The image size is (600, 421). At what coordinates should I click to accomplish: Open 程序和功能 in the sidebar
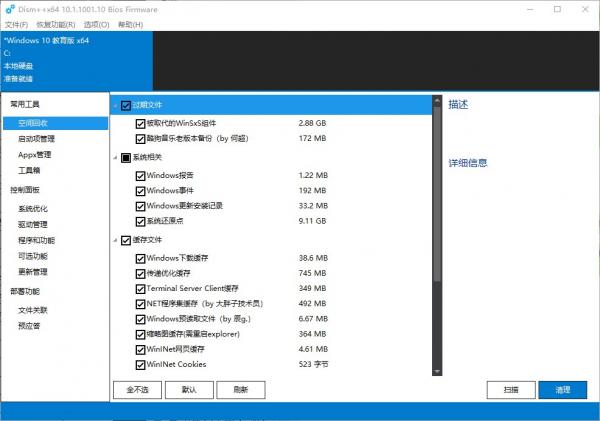[36, 240]
